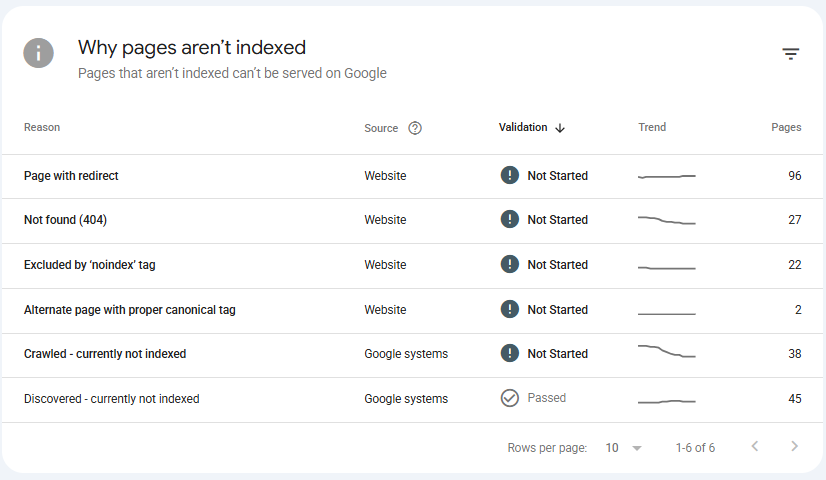Click the page count 22
The height and width of the screenshot is (480, 826).
click(794, 265)
